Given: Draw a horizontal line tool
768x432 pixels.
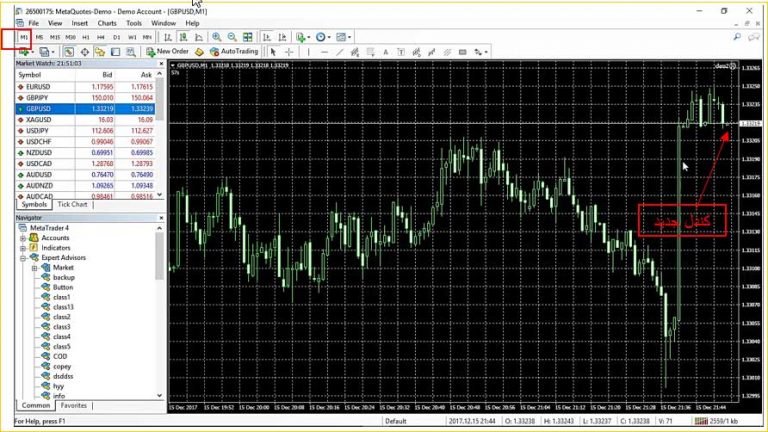Looking at the screenshot, I should (x=324, y=52).
